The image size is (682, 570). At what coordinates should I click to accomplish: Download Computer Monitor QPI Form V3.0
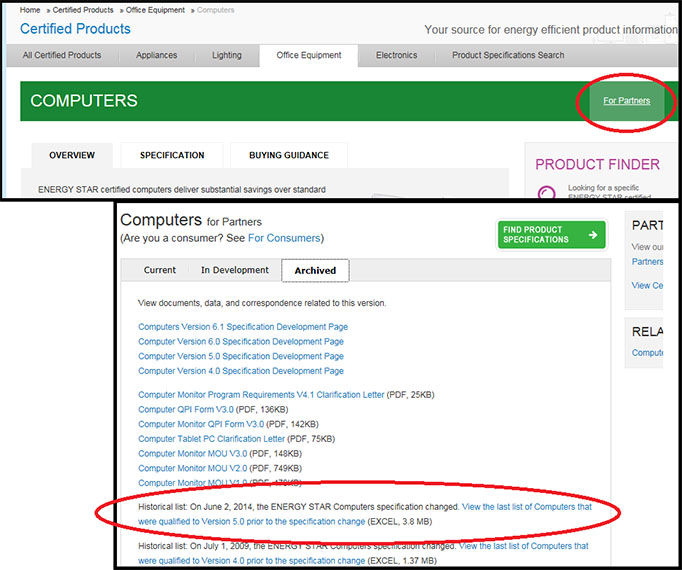201,424
